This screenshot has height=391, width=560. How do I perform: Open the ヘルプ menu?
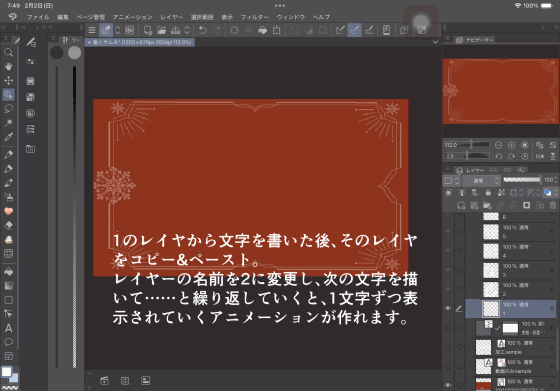pyautogui.click(x=321, y=17)
